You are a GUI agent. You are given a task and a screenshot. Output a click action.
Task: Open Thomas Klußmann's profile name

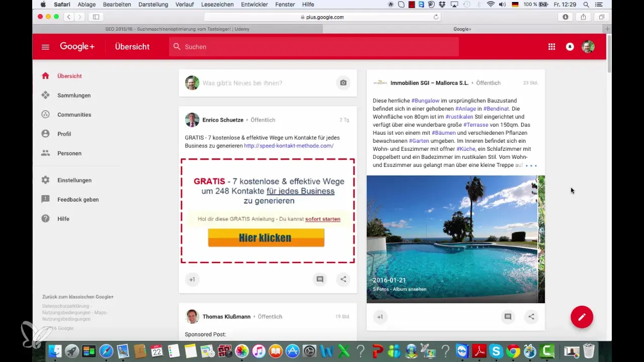point(226,317)
